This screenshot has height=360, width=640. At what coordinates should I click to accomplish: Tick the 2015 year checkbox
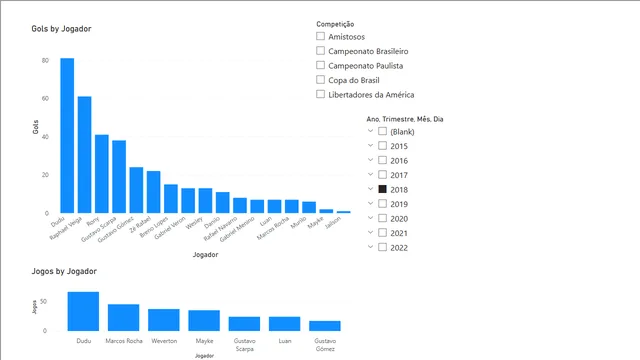[382, 146]
